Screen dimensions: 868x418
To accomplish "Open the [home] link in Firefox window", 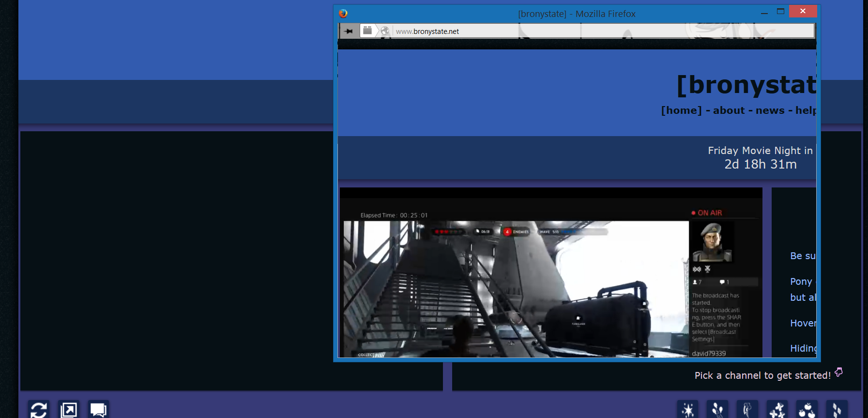I will [682, 110].
